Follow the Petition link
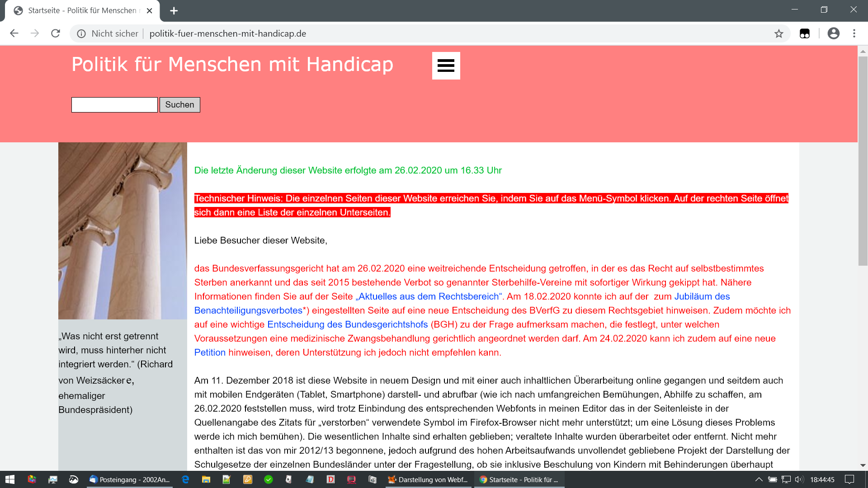The height and width of the screenshot is (488, 868). point(209,352)
